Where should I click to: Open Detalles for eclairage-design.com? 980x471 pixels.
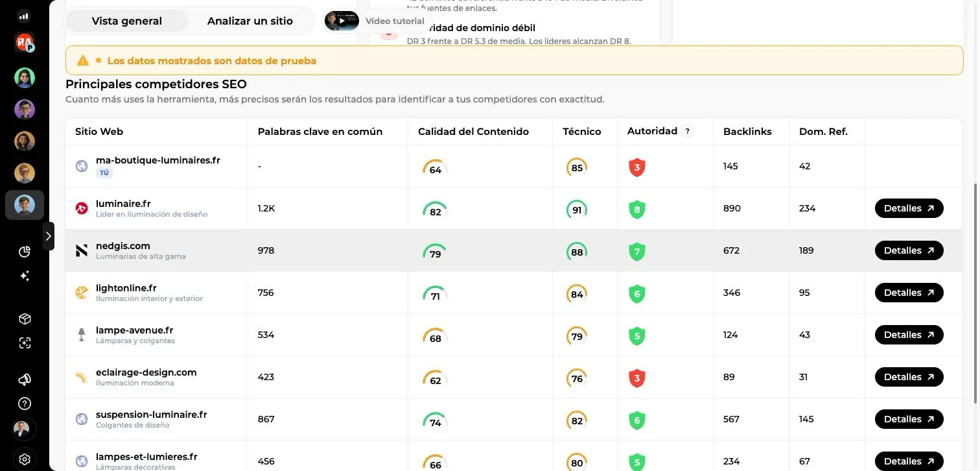pos(909,377)
